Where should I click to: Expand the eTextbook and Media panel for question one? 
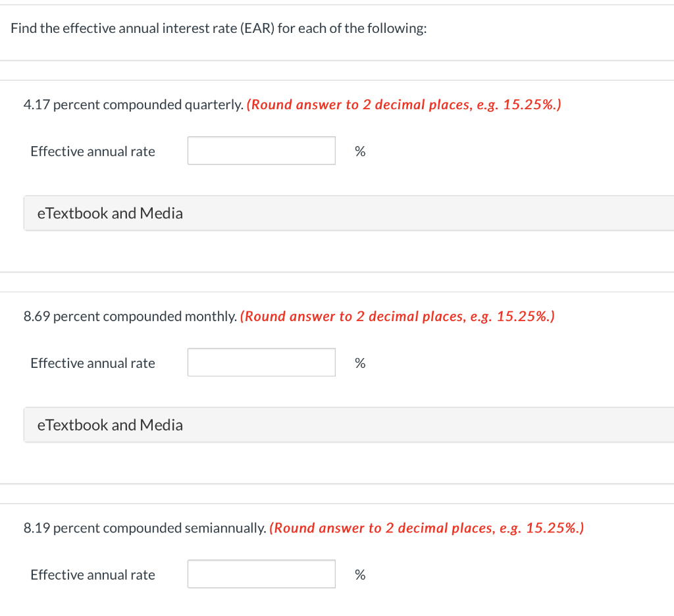click(x=110, y=213)
